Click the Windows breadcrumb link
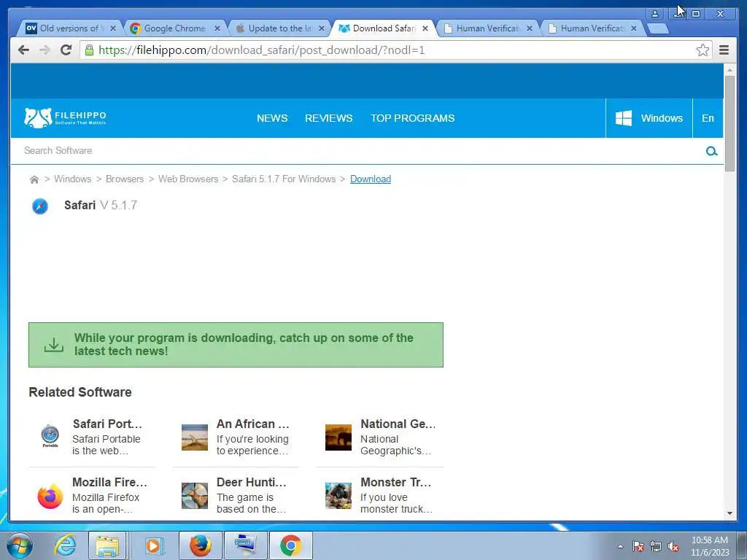The height and width of the screenshot is (560, 747). [x=72, y=179]
